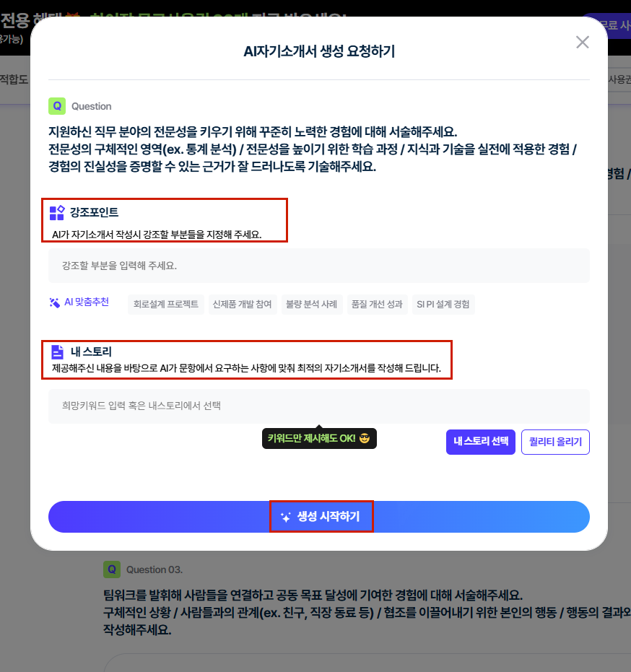The image size is (631, 672).
Task: Pick the 품질 개선 성과 chip
Action: 377,305
